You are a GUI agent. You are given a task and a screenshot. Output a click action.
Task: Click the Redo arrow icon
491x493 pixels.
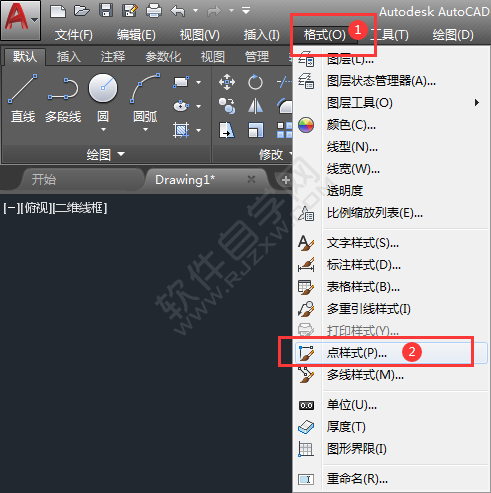point(214,11)
